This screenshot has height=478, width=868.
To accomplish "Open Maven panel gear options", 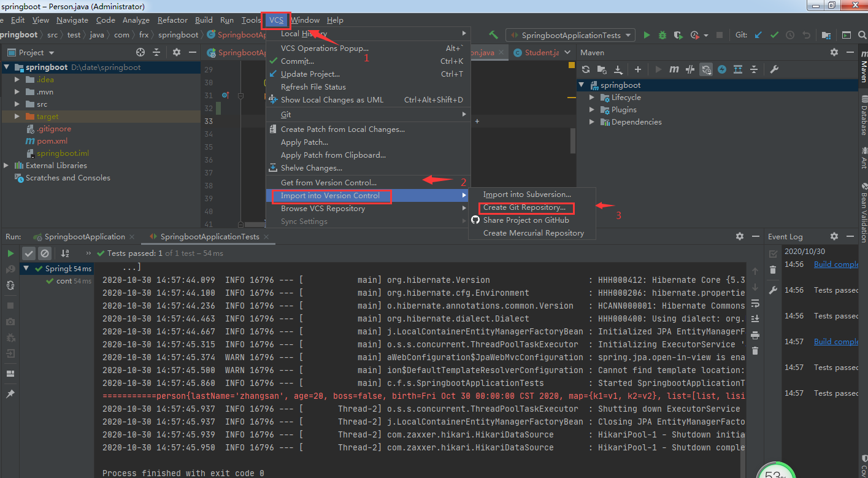I will point(834,52).
